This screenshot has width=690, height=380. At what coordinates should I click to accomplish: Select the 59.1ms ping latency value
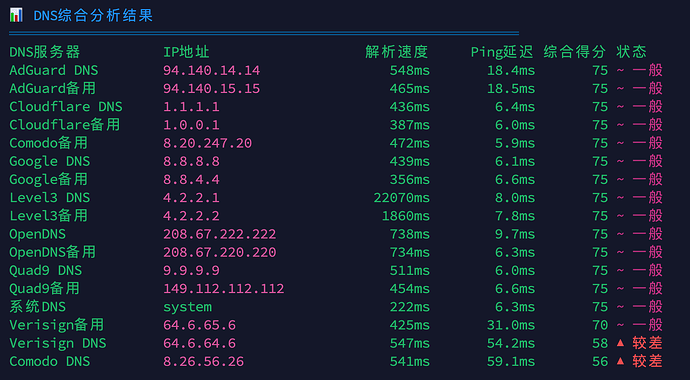pyautogui.click(x=511, y=362)
